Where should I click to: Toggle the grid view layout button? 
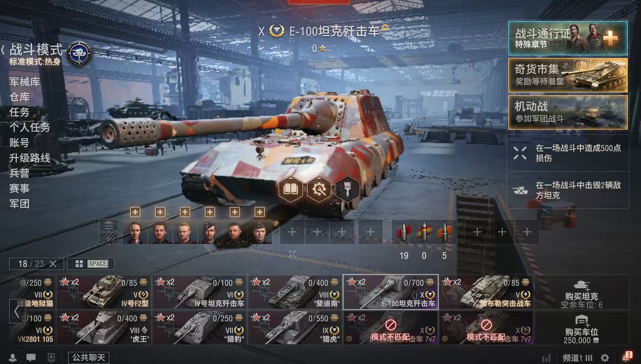pyautogui.click(x=79, y=264)
